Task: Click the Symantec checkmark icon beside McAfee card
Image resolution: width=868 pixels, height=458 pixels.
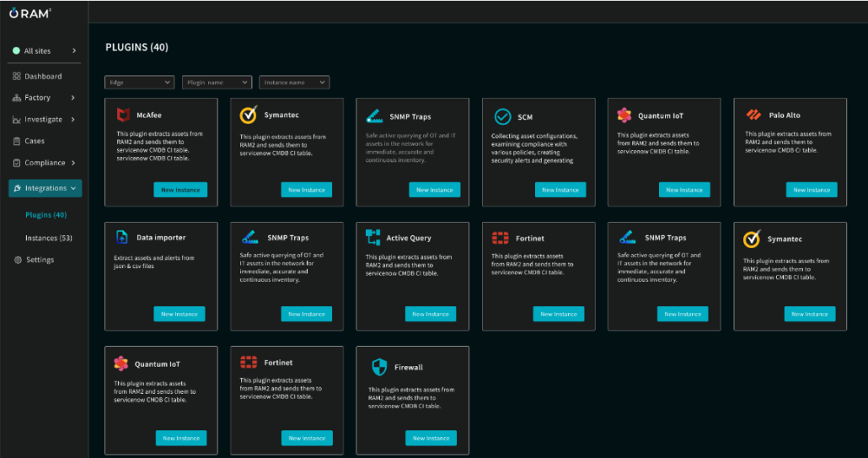Action: (x=249, y=115)
